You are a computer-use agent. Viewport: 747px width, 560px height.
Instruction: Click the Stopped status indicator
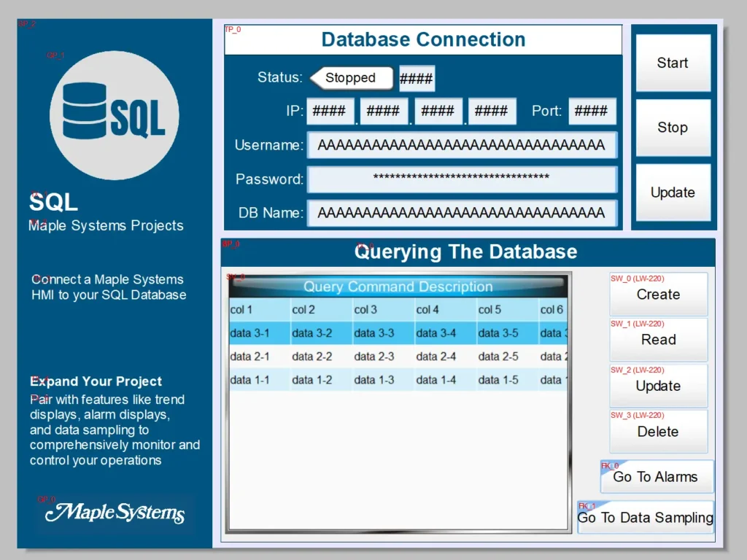click(351, 77)
